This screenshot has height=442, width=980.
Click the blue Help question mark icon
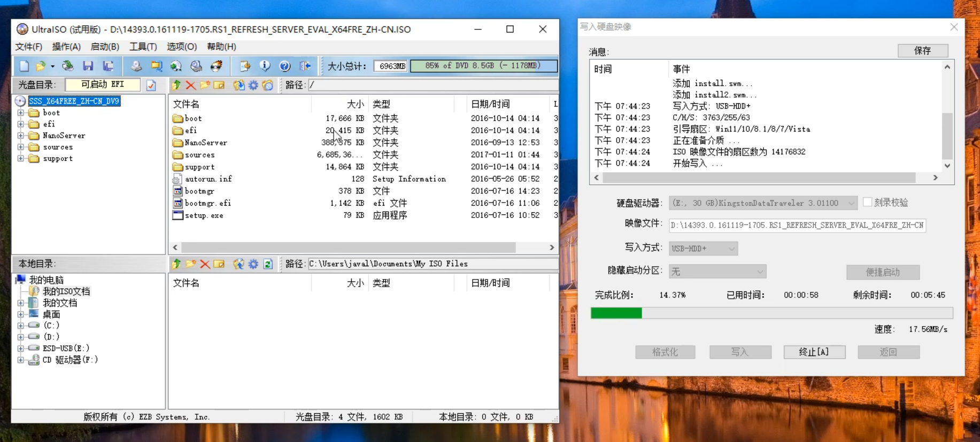[285, 66]
